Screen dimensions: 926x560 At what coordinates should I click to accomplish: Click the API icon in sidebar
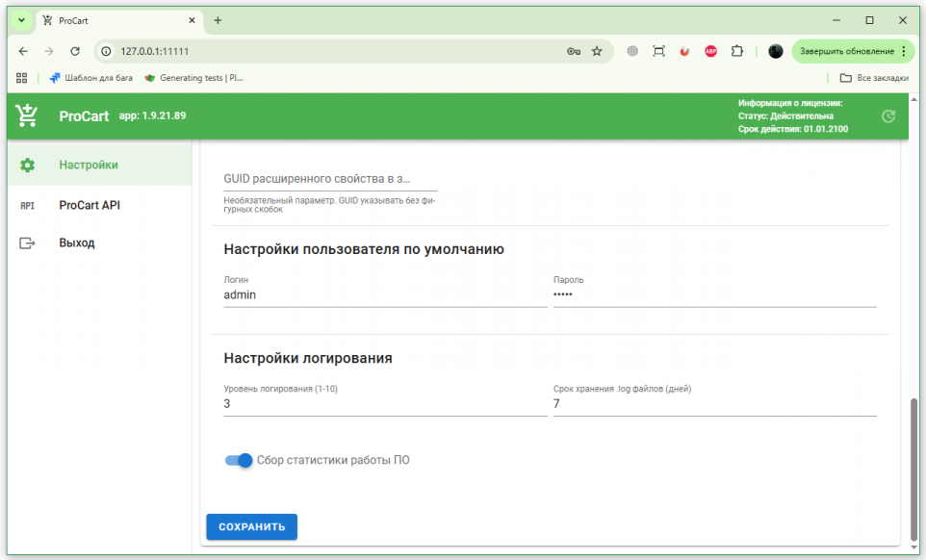[x=27, y=205]
